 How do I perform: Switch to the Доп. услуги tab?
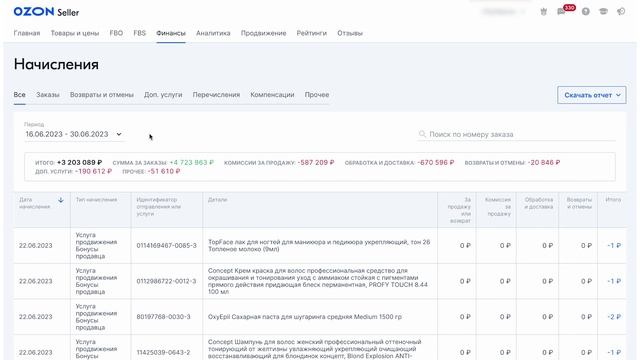[x=163, y=95]
